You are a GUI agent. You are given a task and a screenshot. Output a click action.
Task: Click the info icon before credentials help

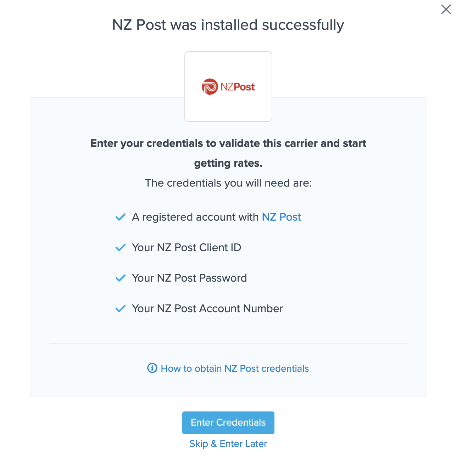click(x=152, y=368)
